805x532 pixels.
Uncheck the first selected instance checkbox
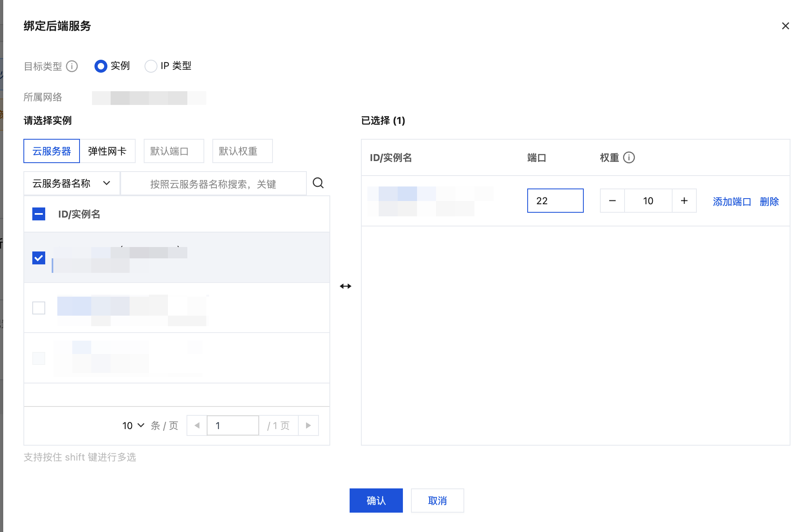point(39,258)
